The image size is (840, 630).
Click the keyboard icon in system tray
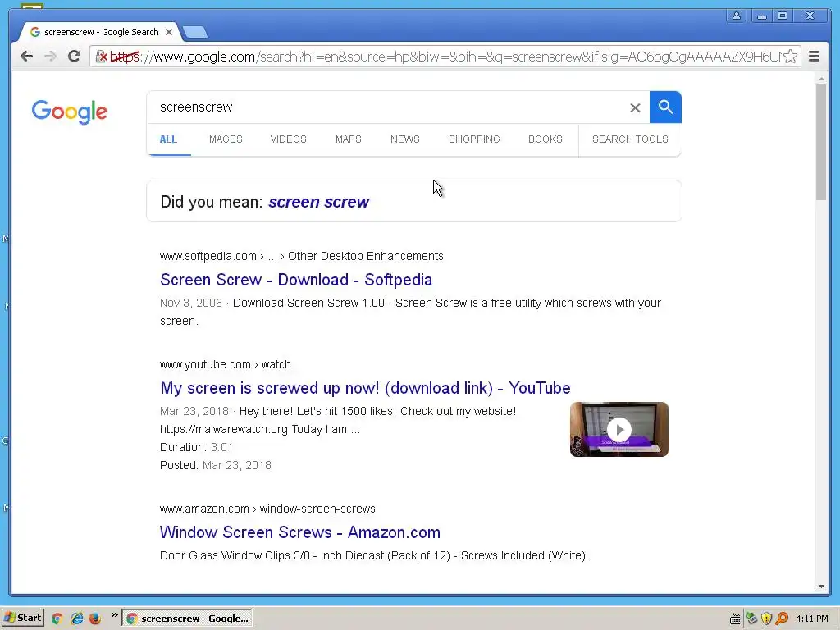[x=735, y=619]
